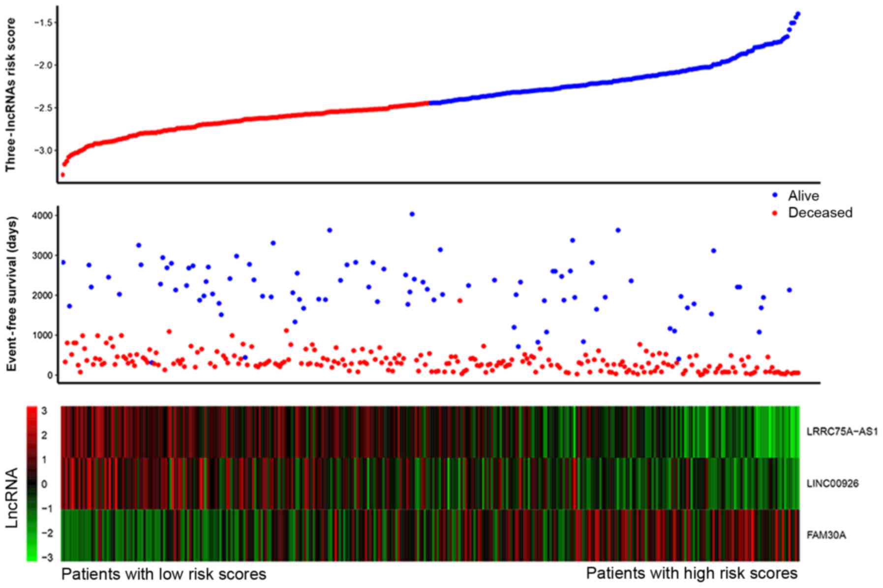Screen dimensions: 883x588
Task: Click the red Deceased legend dot
Action: pyautogui.click(x=775, y=213)
